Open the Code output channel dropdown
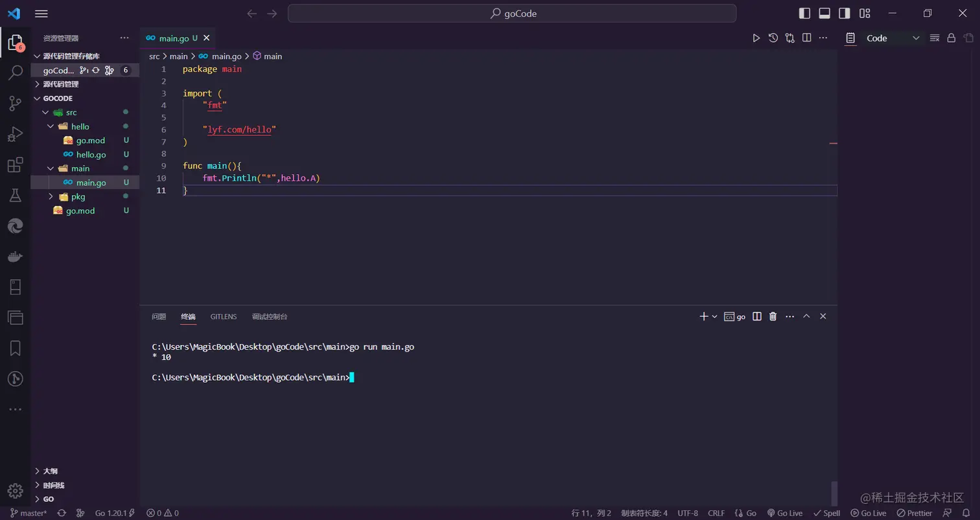Viewport: 980px width, 520px height. 893,38
